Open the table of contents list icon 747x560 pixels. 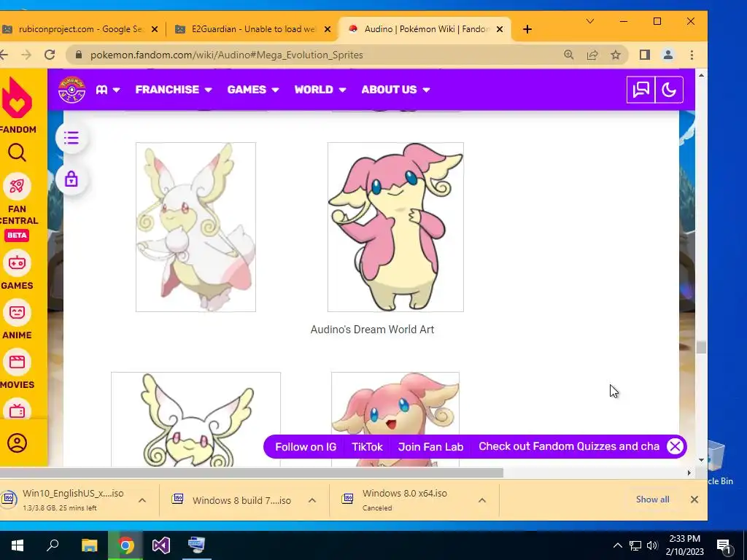pyautogui.click(x=71, y=138)
